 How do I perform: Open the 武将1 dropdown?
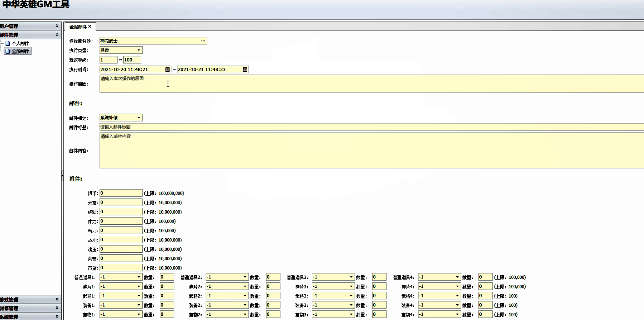point(139,296)
